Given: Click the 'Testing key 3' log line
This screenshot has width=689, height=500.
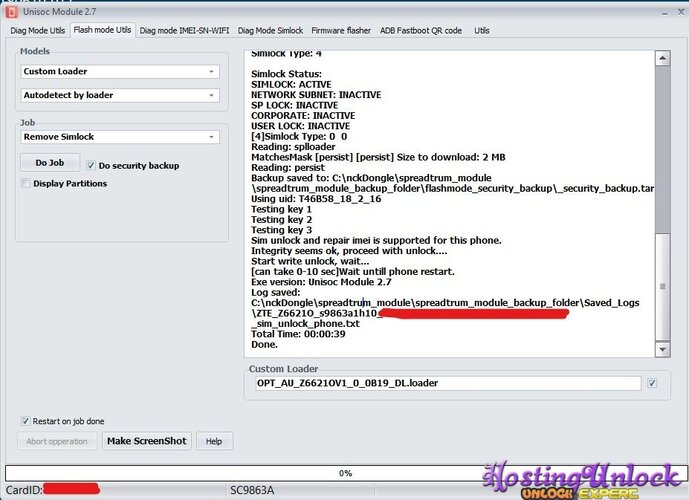Looking at the screenshot, I should (x=281, y=230).
